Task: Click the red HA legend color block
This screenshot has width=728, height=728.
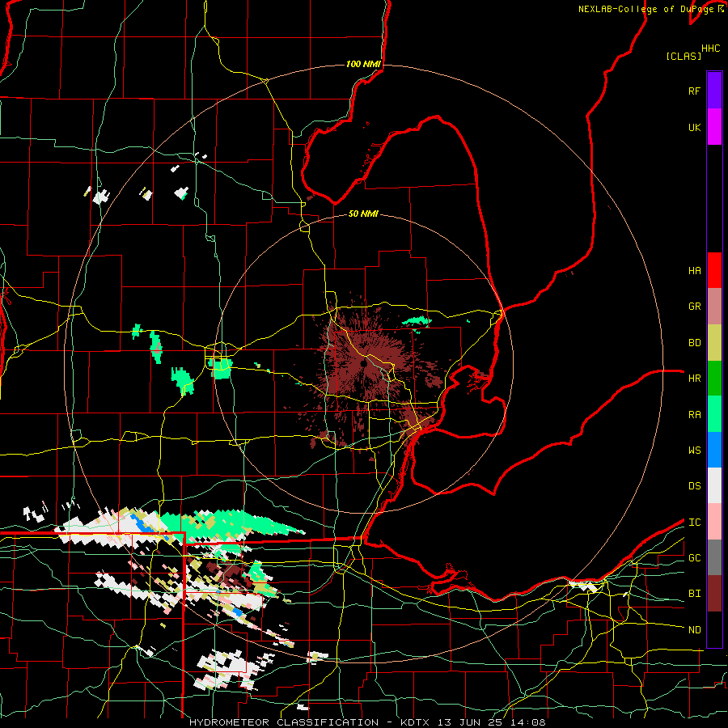Action: tap(714, 270)
